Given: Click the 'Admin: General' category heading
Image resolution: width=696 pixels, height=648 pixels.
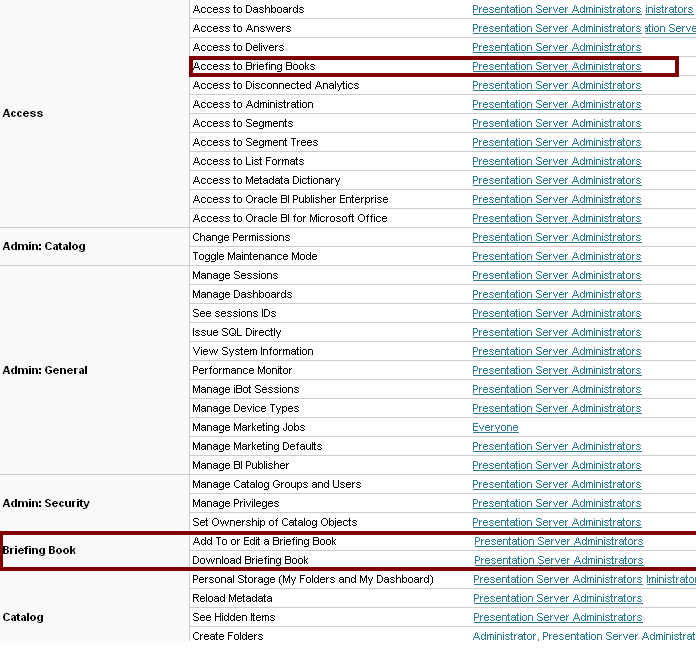Looking at the screenshot, I should pos(45,371).
